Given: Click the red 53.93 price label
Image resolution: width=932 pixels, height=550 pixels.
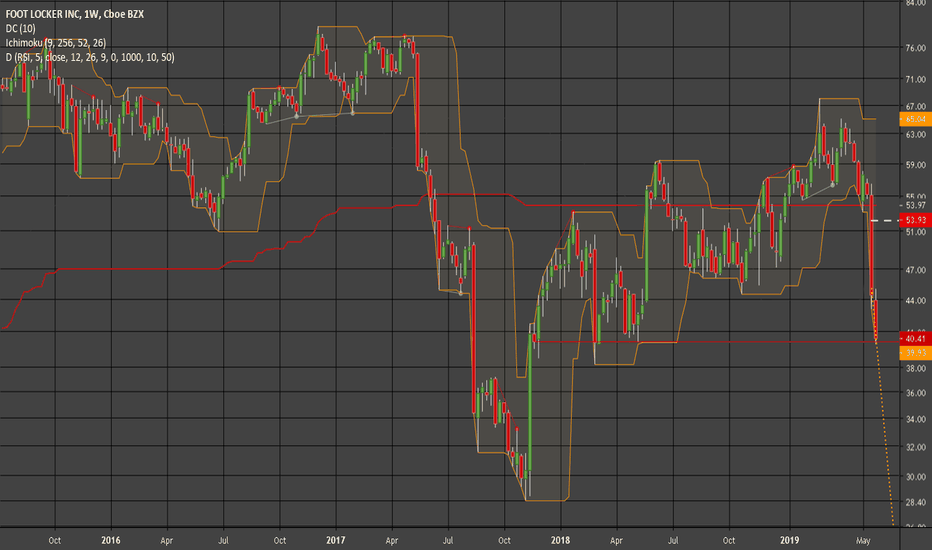Looking at the screenshot, I should (915, 220).
